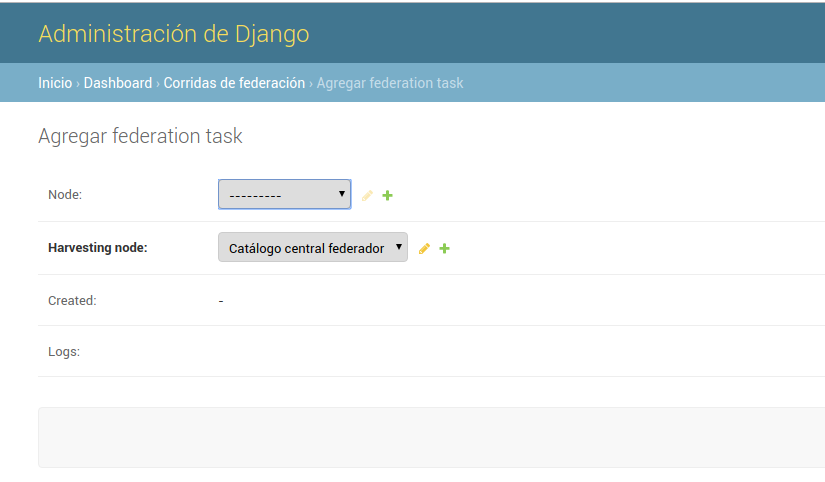Open the Catálogo central federador dropdown
Viewport: 825px width, 482px height.
[x=313, y=247]
